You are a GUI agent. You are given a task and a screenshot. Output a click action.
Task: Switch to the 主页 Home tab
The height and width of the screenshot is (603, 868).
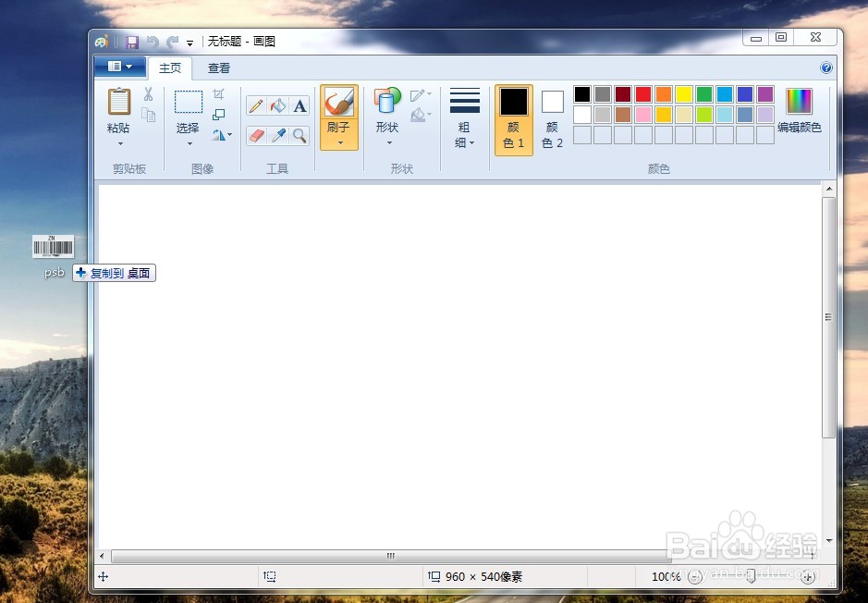tap(170, 68)
